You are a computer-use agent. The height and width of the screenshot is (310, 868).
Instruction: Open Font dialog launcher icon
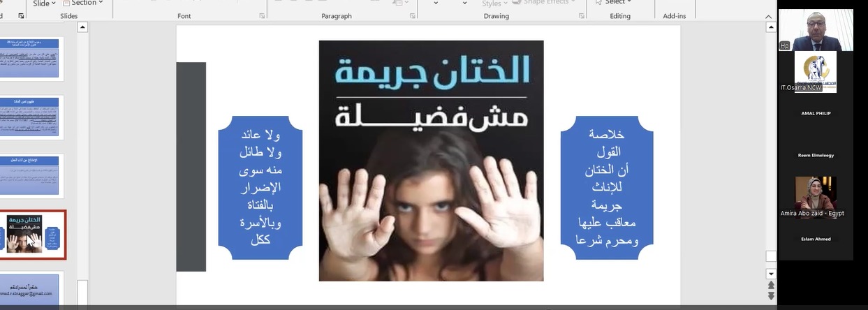[262, 15]
